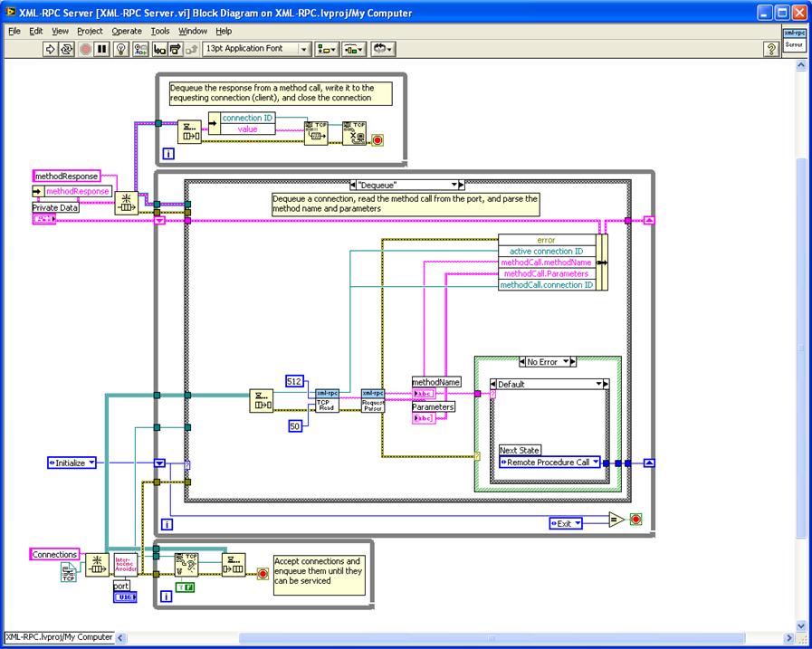Click the Run Continuously button
The height and width of the screenshot is (649, 812).
pos(67,49)
